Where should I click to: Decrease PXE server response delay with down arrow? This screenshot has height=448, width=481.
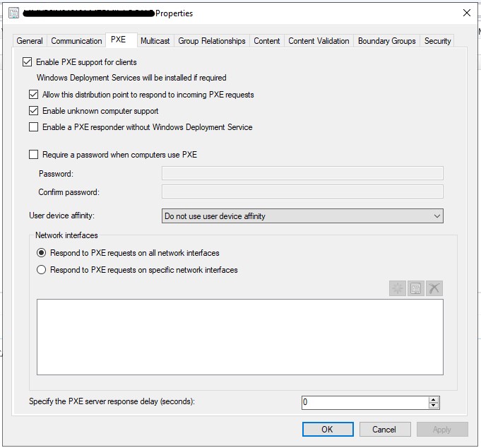point(433,406)
